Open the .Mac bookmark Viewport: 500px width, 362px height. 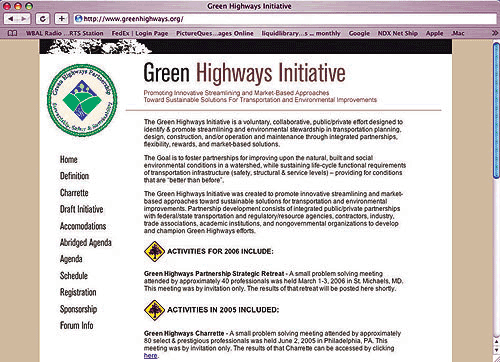458,33
